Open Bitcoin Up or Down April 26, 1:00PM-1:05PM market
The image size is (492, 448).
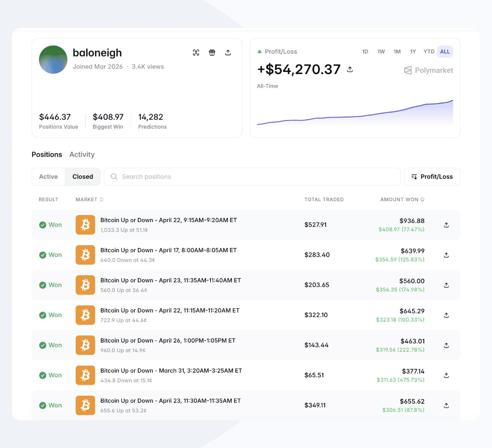point(168,340)
